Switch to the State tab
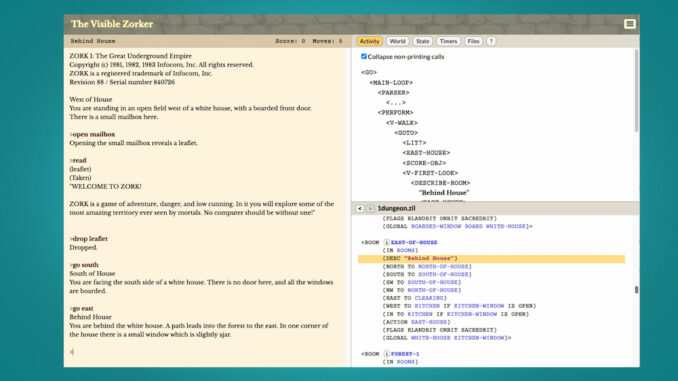This screenshot has height=381, width=678. tap(422, 41)
